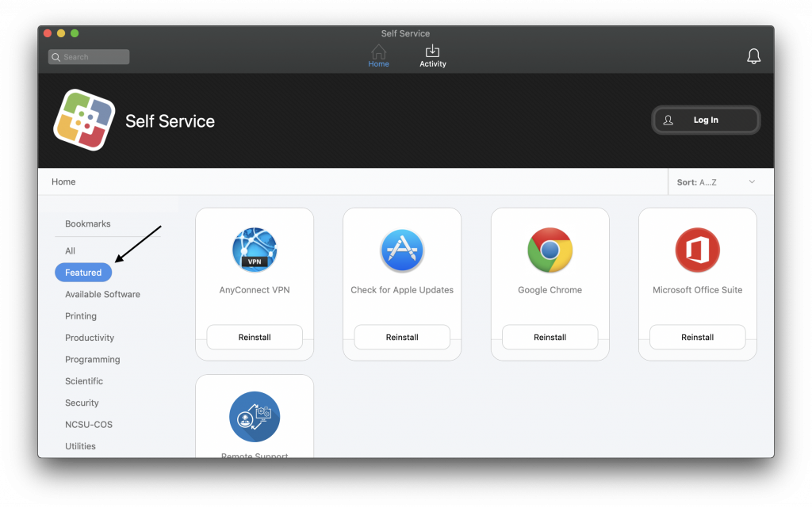Click the Google Chrome icon
The width and height of the screenshot is (812, 508).
(550, 250)
